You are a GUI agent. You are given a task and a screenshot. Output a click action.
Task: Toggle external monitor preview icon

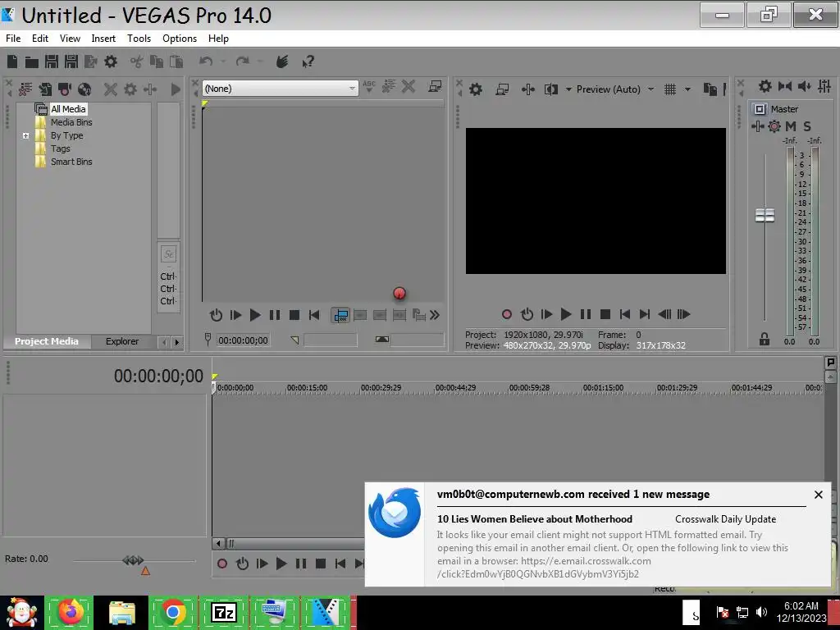(502, 89)
